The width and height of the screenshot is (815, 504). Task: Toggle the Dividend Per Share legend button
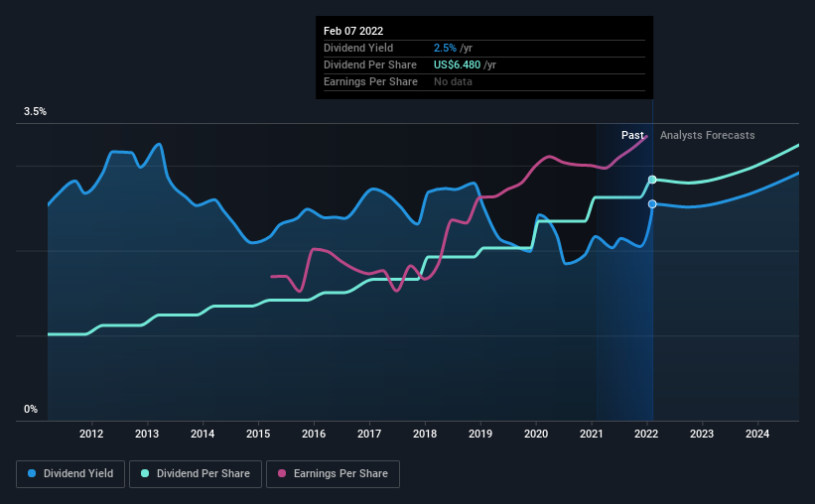tap(196, 474)
